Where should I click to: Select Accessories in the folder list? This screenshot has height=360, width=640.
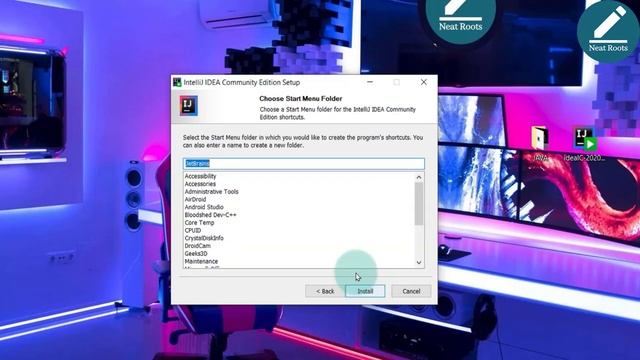pyautogui.click(x=200, y=184)
